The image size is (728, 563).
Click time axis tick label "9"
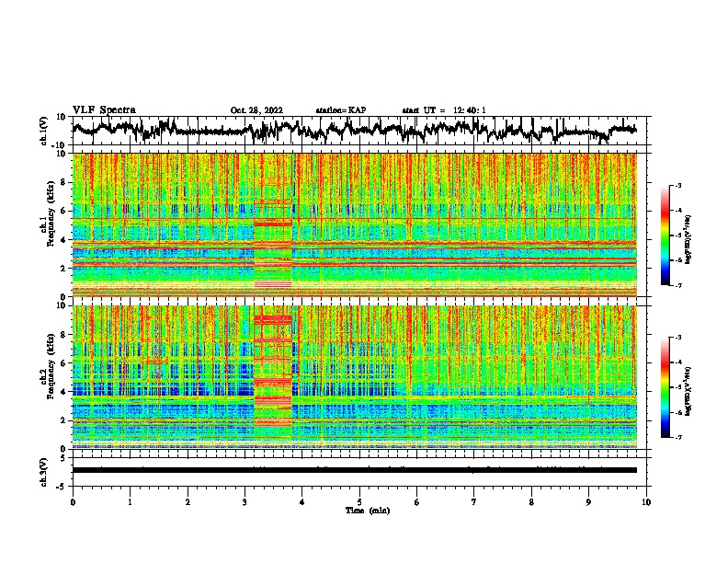(588, 502)
